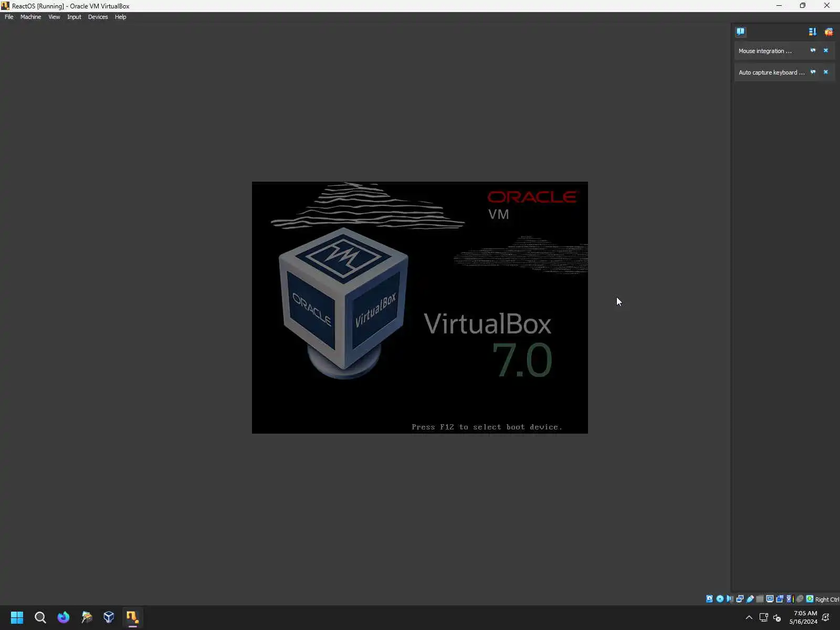Open the VirtualBox Manager taskbar icon
Screen dimensions: 840x630
point(109,617)
